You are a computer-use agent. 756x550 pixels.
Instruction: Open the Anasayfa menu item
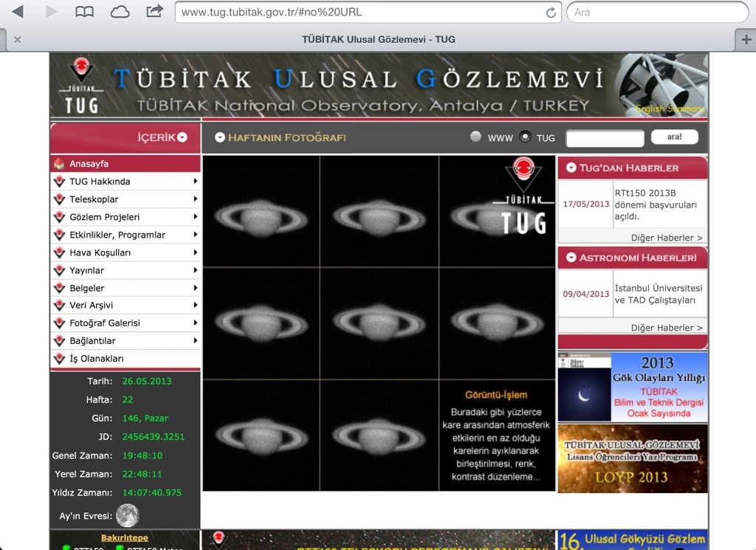pos(89,164)
